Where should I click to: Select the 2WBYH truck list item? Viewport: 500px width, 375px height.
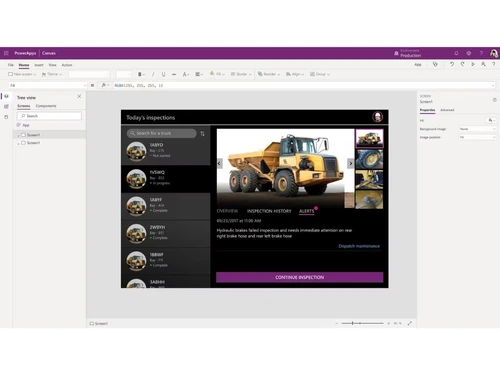pyautogui.click(x=166, y=233)
